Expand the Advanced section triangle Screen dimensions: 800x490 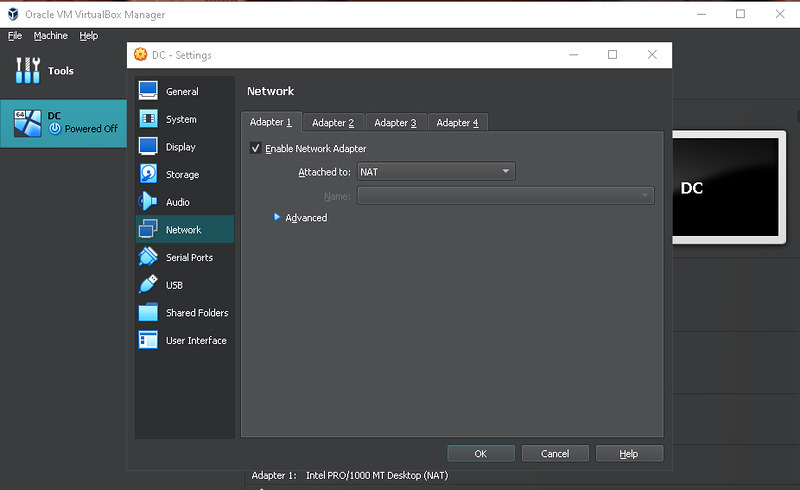pos(277,217)
